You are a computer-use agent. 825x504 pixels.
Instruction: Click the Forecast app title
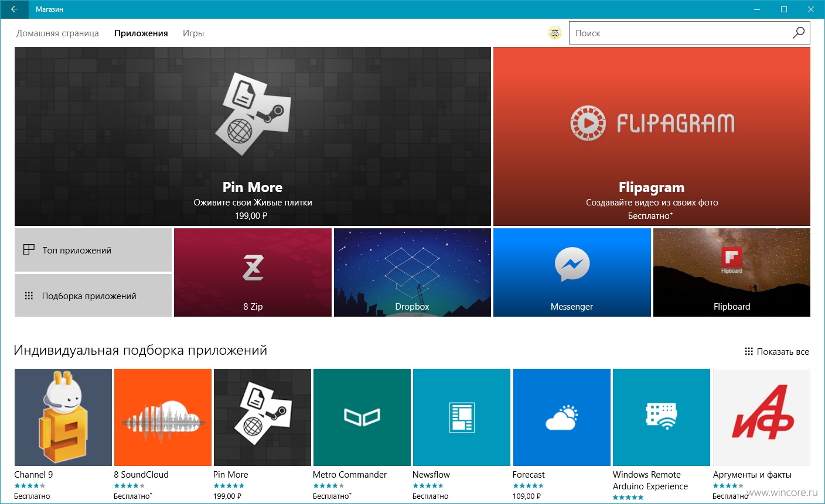coord(529,475)
